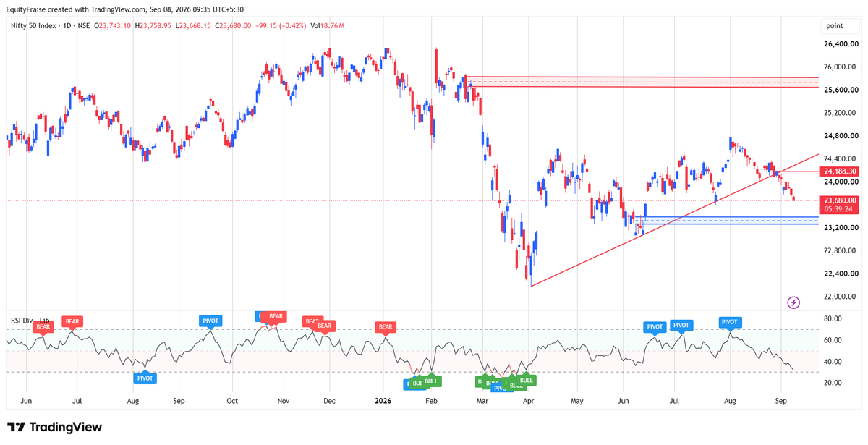Click the EquityFraise created with TradingView caption
The image size is (868, 445).
[x=124, y=9]
